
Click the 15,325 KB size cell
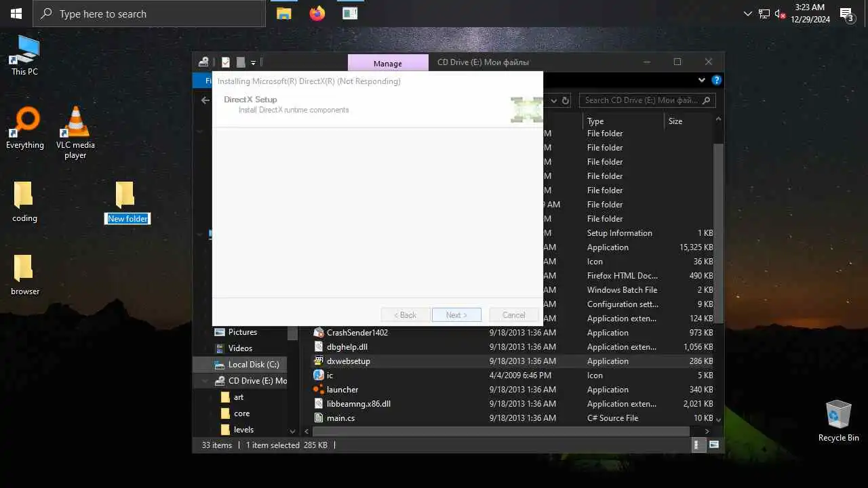tap(696, 247)
